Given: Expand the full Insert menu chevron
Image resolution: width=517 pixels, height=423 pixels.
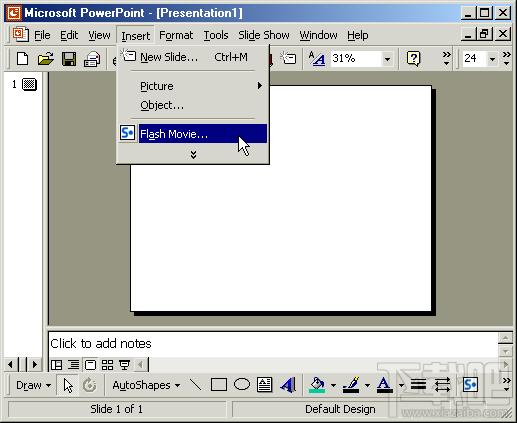Looking at the screenshot, I should point(193,154).
